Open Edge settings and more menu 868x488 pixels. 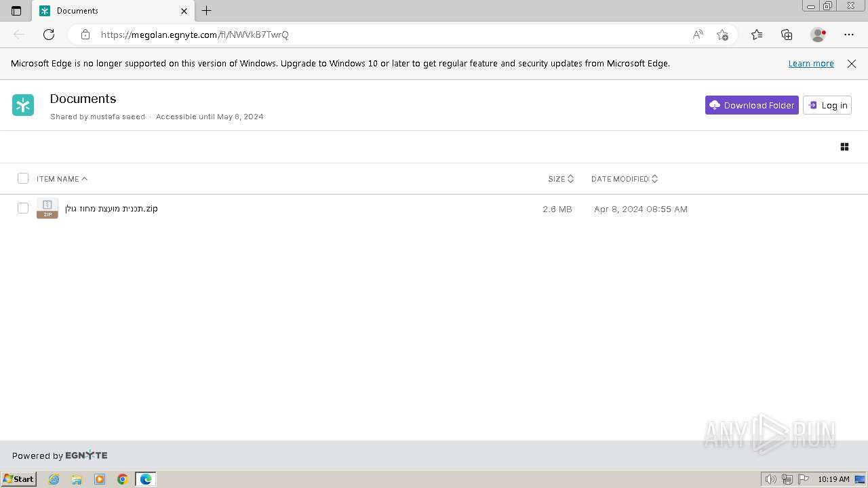(849, 35)
